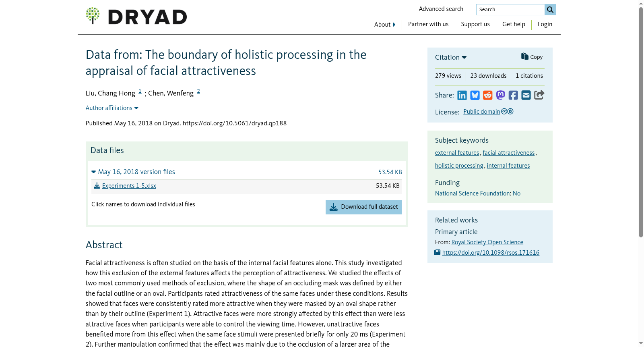
Task: Share on Facebook
Action: pyautogui.click(x=513, y=95)
